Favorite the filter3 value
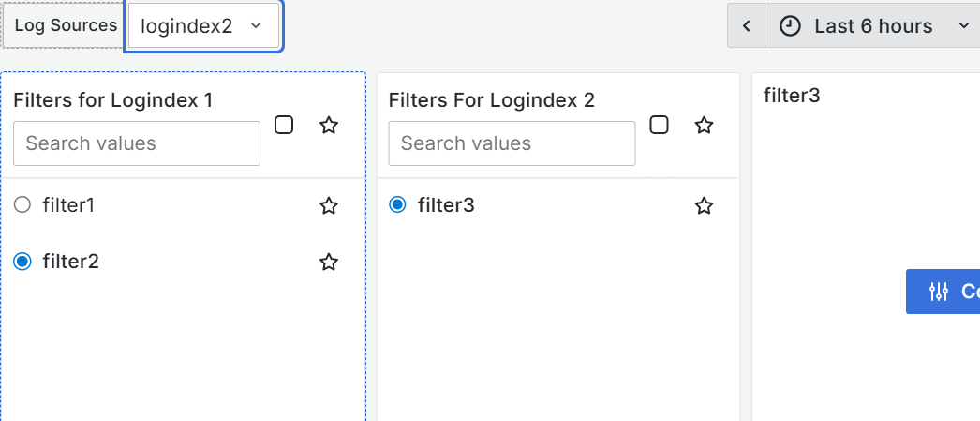Image resolution: width=980 pixels, height=421 pixels. point(704,205)
